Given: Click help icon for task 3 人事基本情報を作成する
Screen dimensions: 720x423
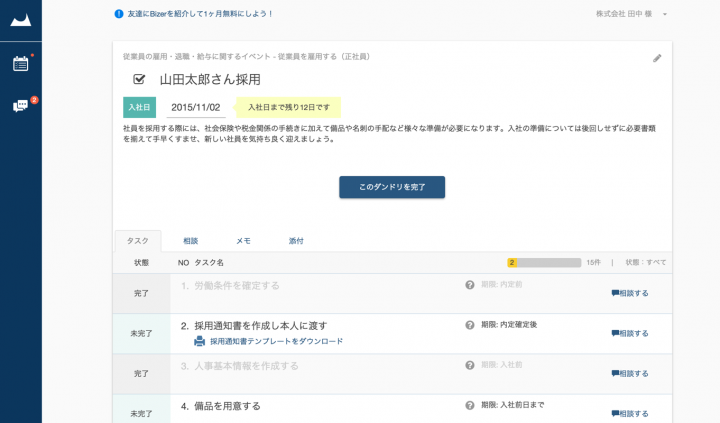Looking at the screenshot, I should 469,365.
